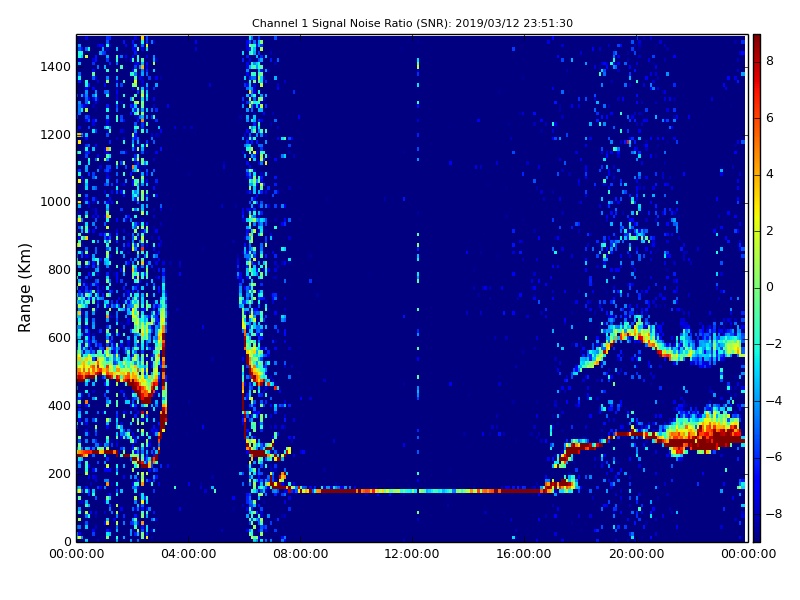Click the 600 km cyan echo band near 20:00

click(x=633, y=332)
